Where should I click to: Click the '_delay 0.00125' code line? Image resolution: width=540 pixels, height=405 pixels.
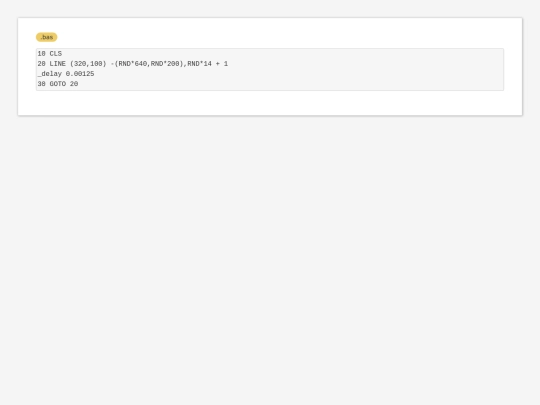point(66,74)
